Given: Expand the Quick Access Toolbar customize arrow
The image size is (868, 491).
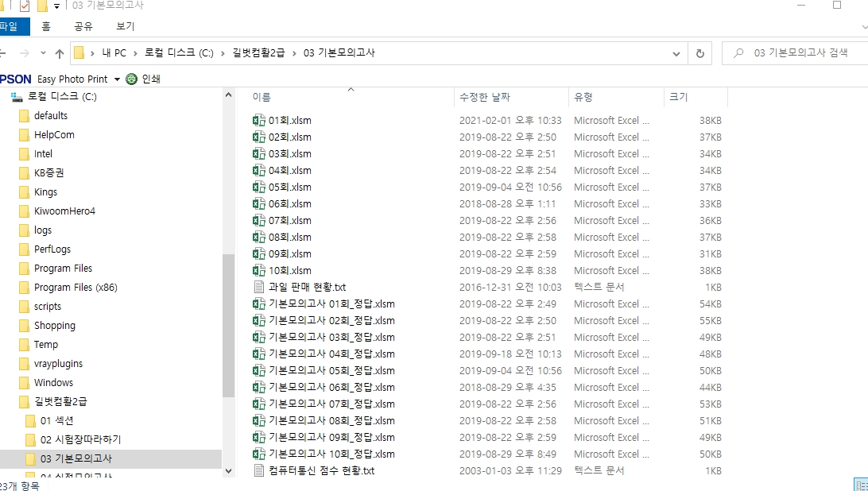Looking at the screenshot, I should click(x=57, y=6).
